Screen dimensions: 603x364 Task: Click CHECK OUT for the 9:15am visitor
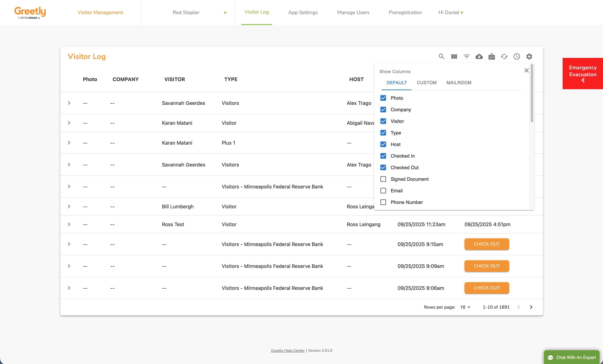coord(487,244)
